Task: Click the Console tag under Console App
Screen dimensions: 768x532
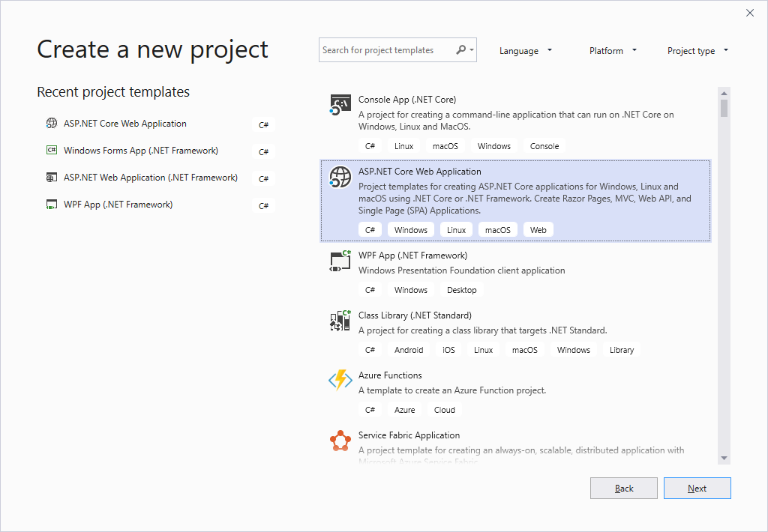Action: (544, 146)
